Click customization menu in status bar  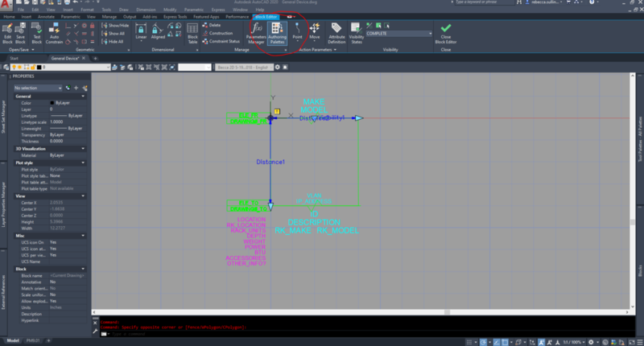pos(640,342)
